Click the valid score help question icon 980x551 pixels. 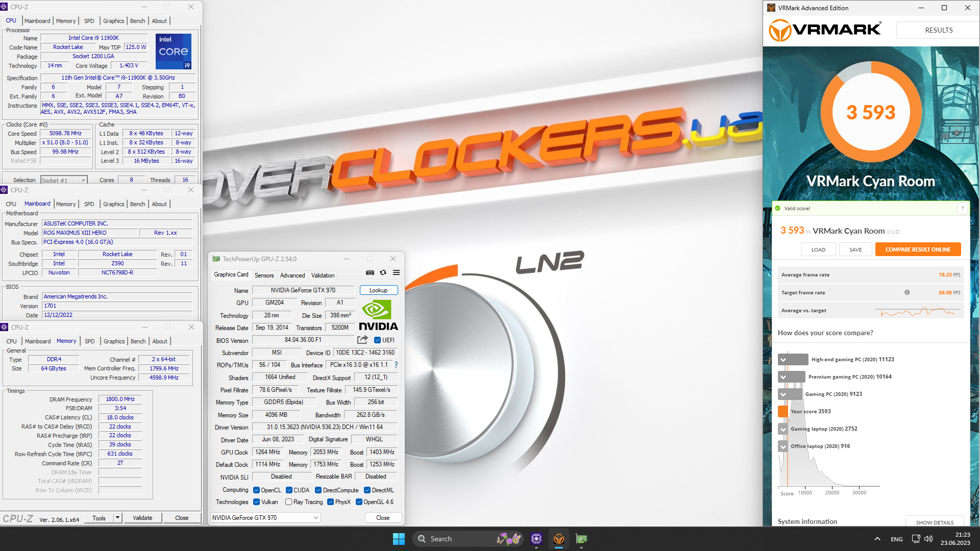[x=963, y=208]
